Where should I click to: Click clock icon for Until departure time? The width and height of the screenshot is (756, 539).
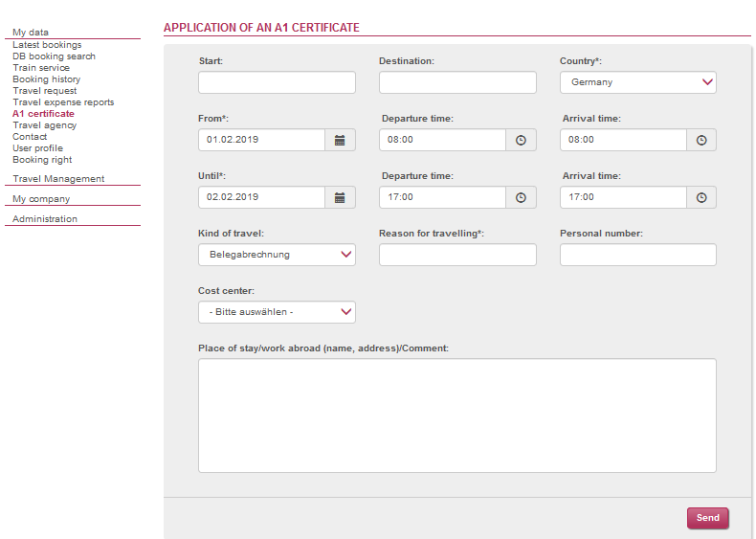[521, 197]
